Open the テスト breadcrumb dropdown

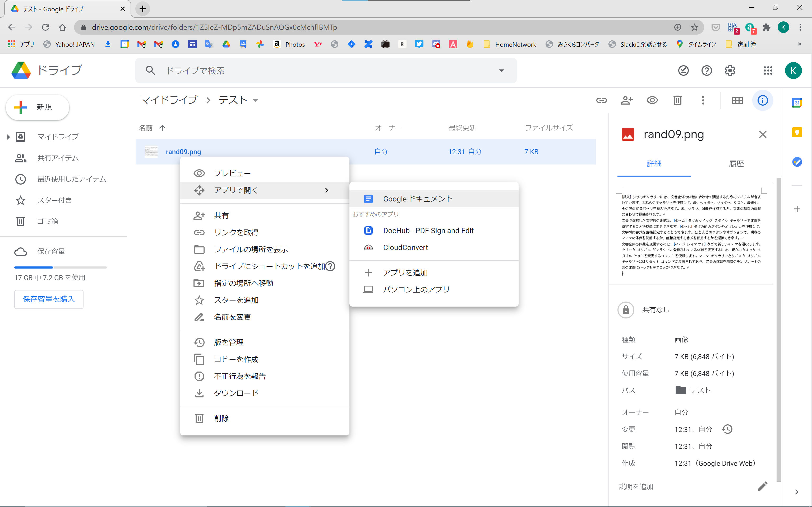click(256, 100)
